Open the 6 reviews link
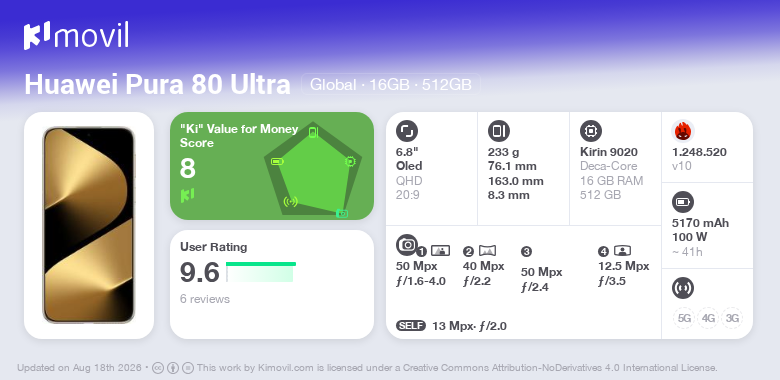Image resolution: width=780 pixels, height=380 pixels. (205, 299)
